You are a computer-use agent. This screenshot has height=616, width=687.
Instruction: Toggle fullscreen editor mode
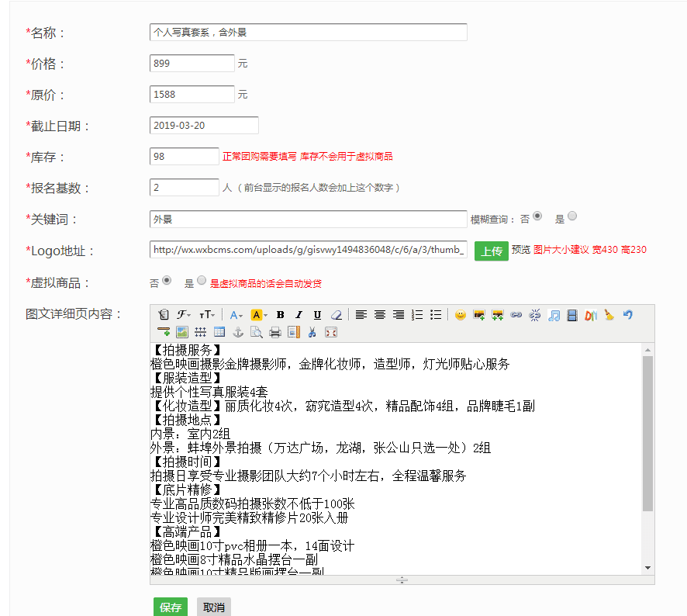tap(331, 332)
